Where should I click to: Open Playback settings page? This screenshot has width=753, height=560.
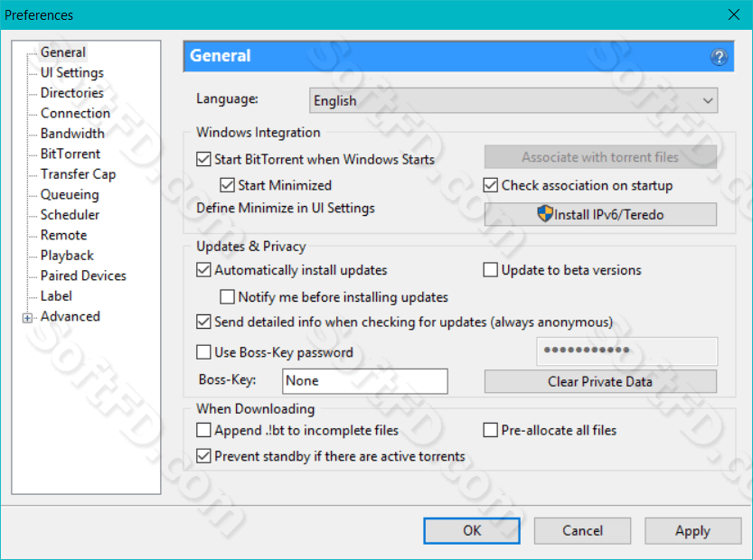67,256
